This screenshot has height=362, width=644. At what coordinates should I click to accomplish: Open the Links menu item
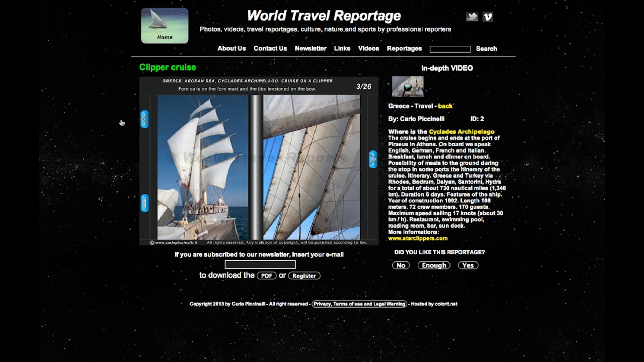[x=342, y=49]
